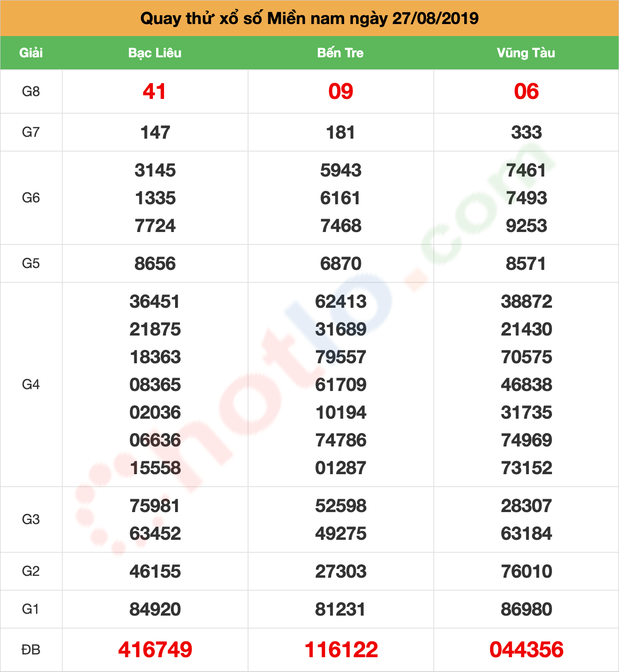This screenshot has width=619, height=672.
Task: Click G2 number 27303
Action: tap(341, 572)
